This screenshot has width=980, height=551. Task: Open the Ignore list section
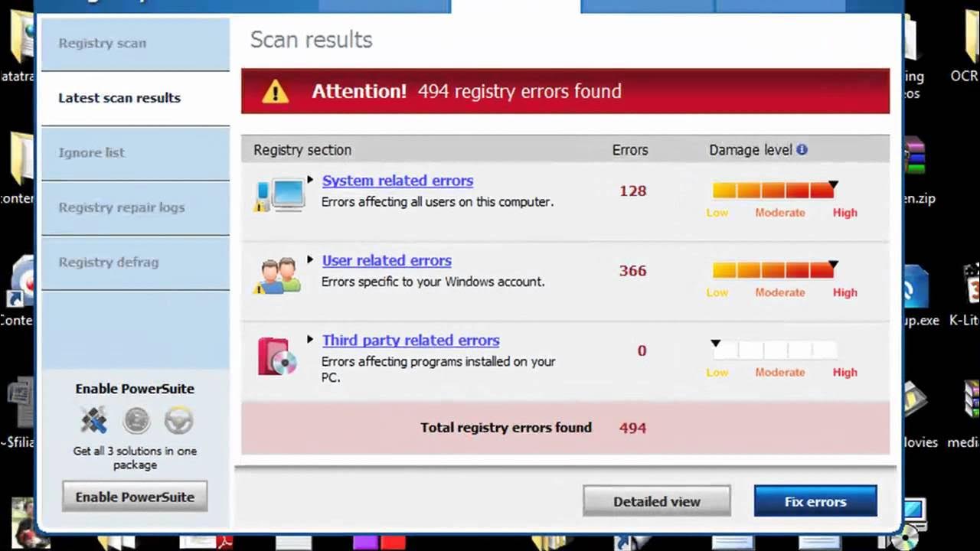click(x=136, y=152)
